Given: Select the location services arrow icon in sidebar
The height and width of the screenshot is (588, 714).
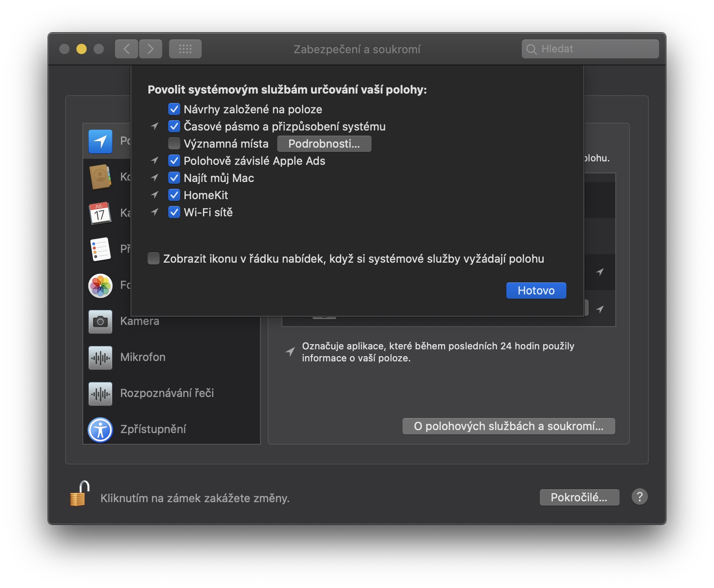Looking at the screenshot, I should tap(100, 141).
